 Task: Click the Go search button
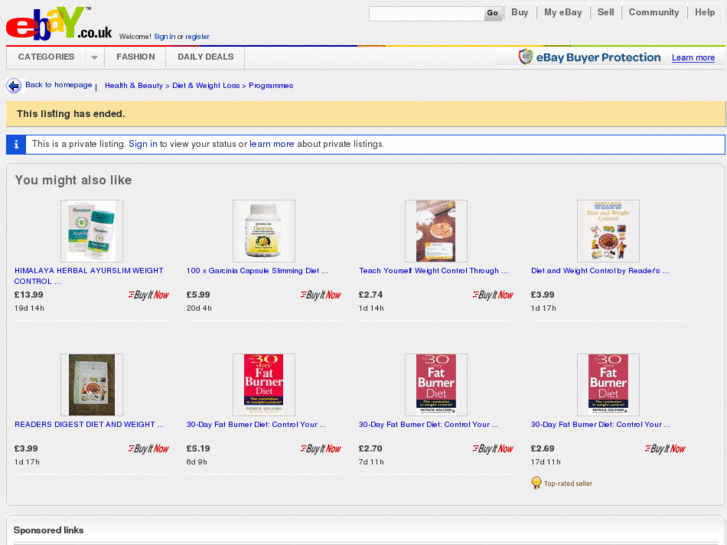[x=493, y=13]
